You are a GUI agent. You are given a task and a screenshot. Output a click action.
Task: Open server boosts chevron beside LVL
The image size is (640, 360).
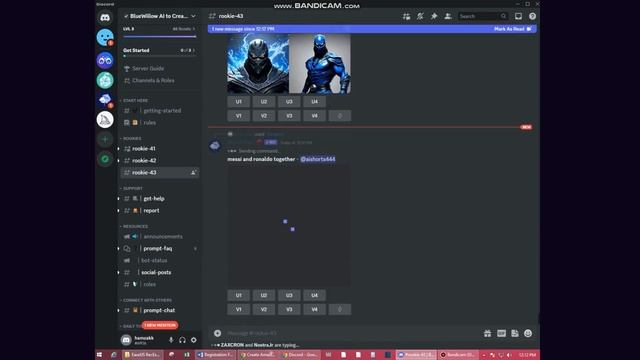(194, 29)
